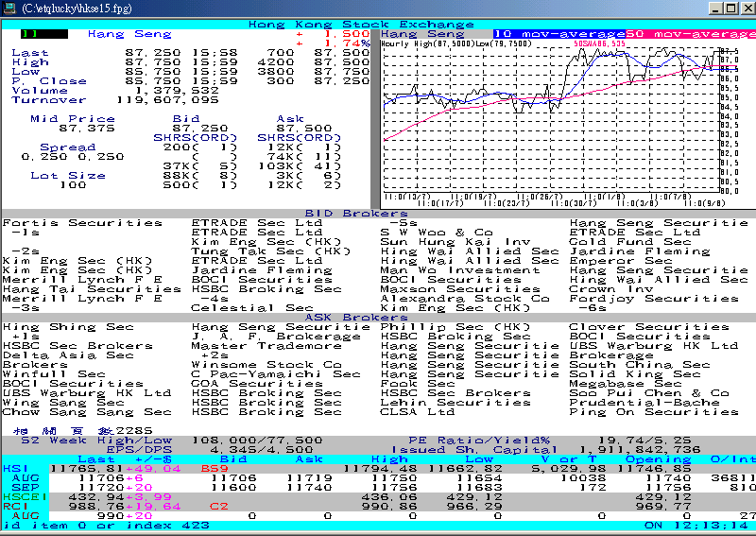Select Megabase Sec broker

pos(626,384)
